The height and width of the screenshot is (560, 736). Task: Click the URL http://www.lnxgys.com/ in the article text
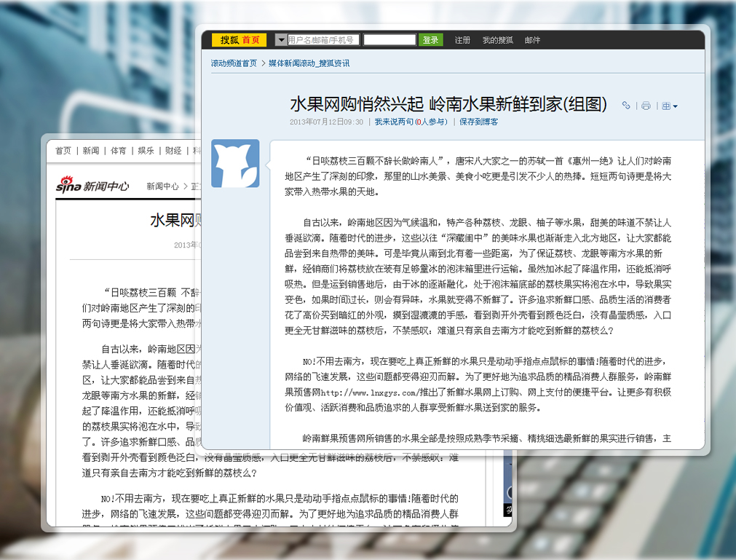click(369, 393)
